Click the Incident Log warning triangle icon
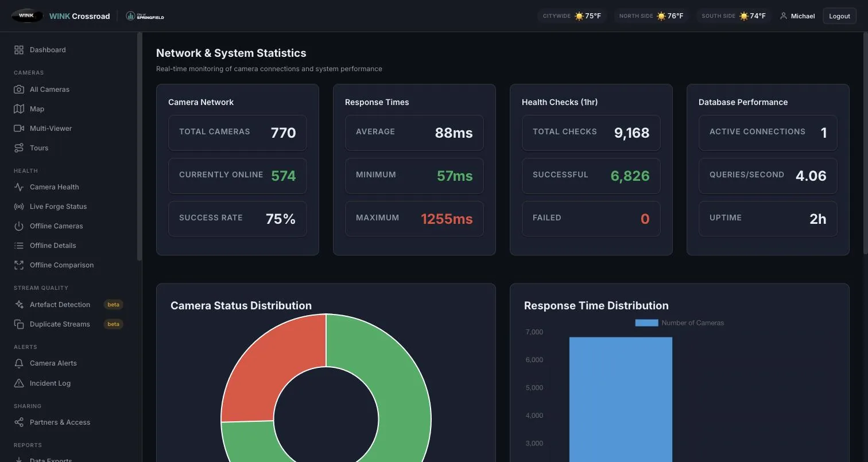This screenshot has height=462, width=868. 19,383
